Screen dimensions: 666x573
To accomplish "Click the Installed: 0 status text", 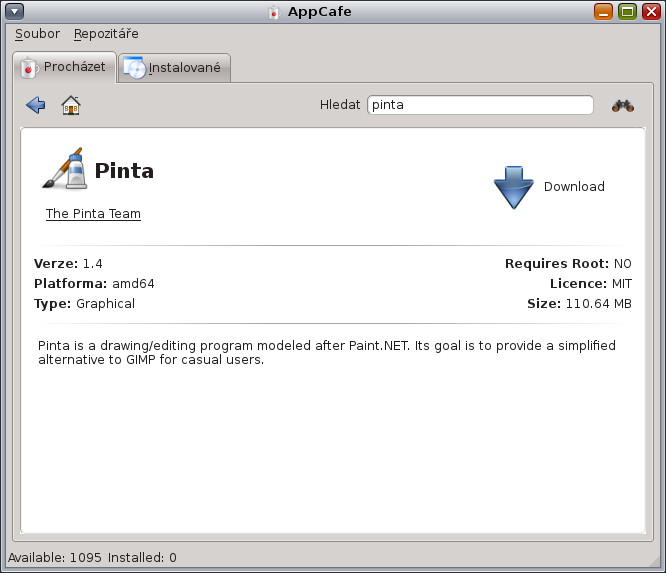I will [x=142, y=557].
